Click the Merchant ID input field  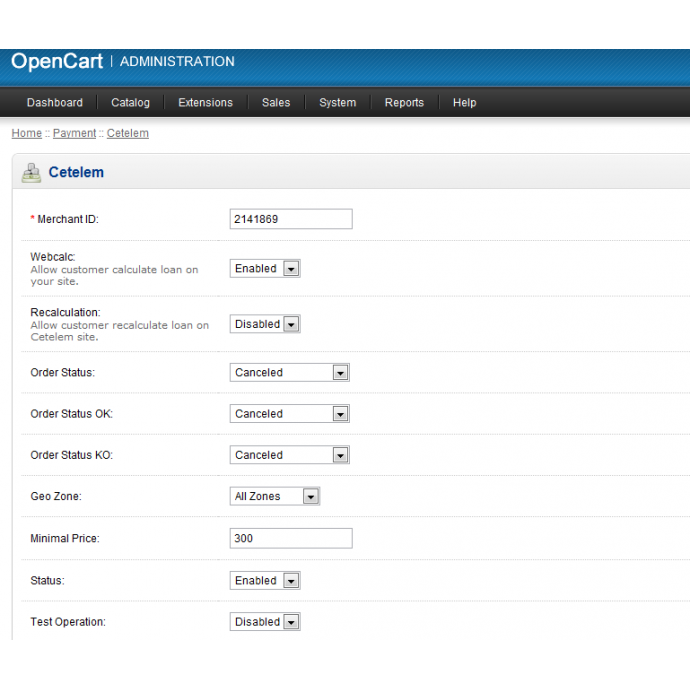coord(291,219)
